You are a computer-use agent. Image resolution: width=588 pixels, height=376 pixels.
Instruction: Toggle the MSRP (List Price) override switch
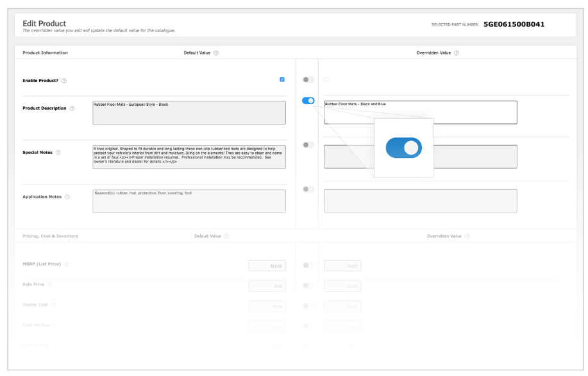tap(308, 265)
